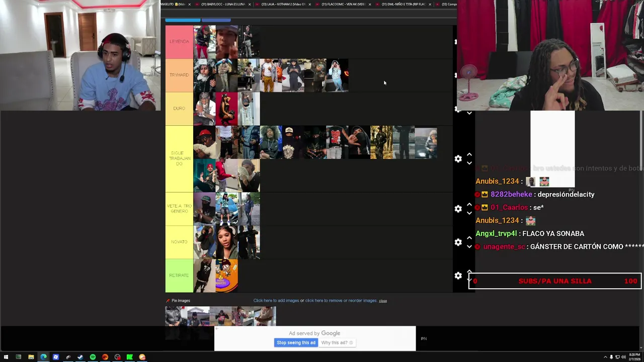Open Windows Start menu
The width and height of the screenshot is (644, 362).
coord(6,357)
